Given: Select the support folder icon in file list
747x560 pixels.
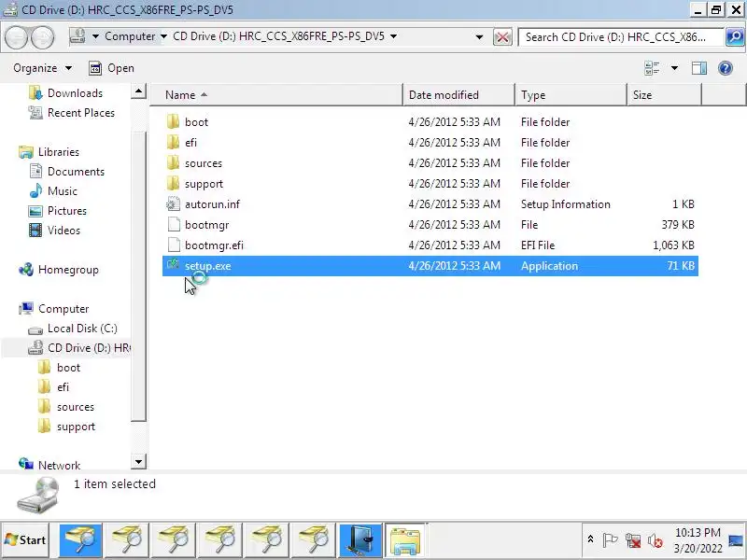Looking at the screenshot, I should pos(174,183).
